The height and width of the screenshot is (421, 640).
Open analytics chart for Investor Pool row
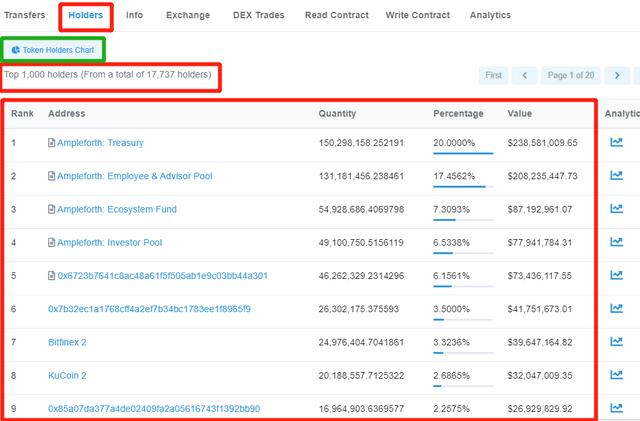coord(616,242)
